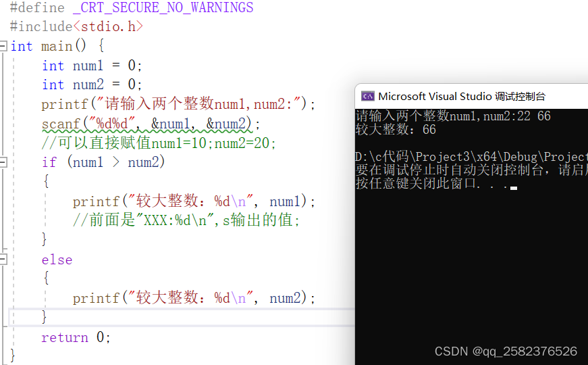Viewport: 588px width, 365px height.
Task: Click the comment 可以直接赋值num1=10;num2=20
Action: coord(159,143)
